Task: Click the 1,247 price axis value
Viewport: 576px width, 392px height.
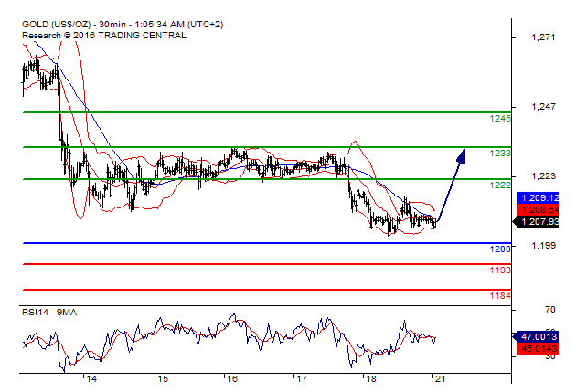Action: (x=544, y=107)
